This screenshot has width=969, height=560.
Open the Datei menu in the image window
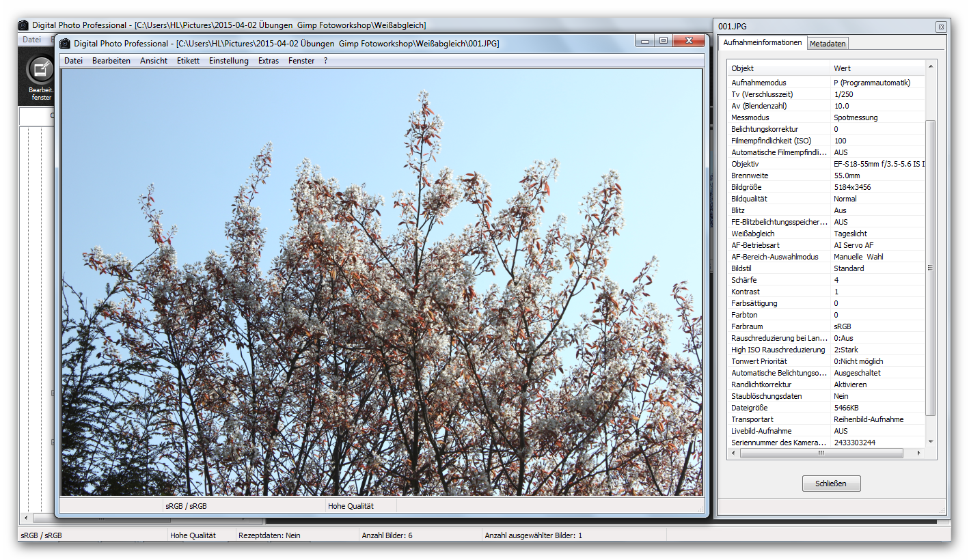click(x=73, y=61)
